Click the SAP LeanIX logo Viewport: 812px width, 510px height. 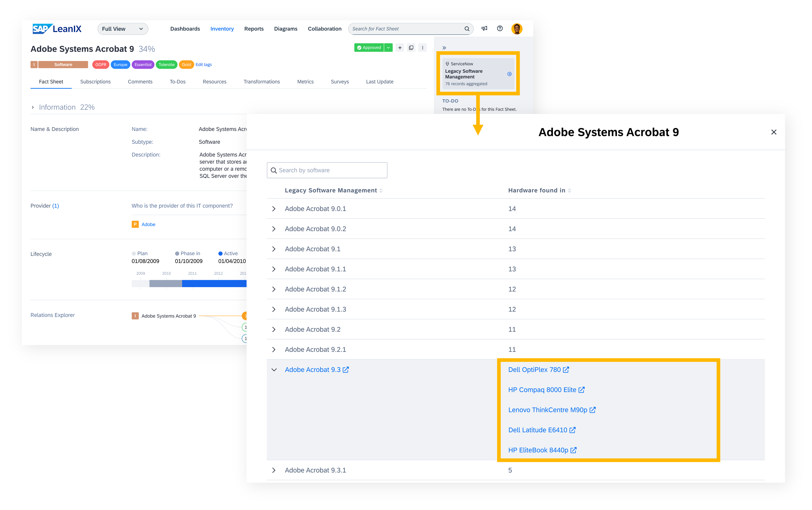pyautogui.click(x=57, y=29)
